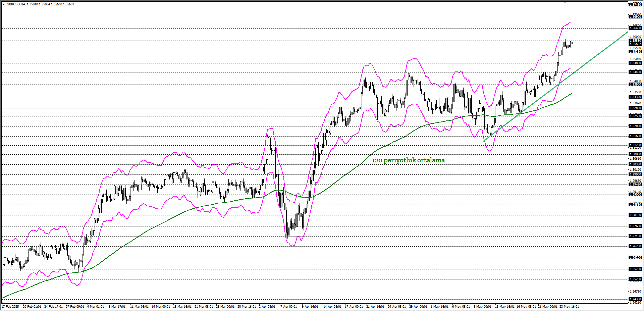The height and width of the screenshot is (311, 644).
Task: Click the current price label 1.35692
Action: pyautogui.click(x=635, y=44)
